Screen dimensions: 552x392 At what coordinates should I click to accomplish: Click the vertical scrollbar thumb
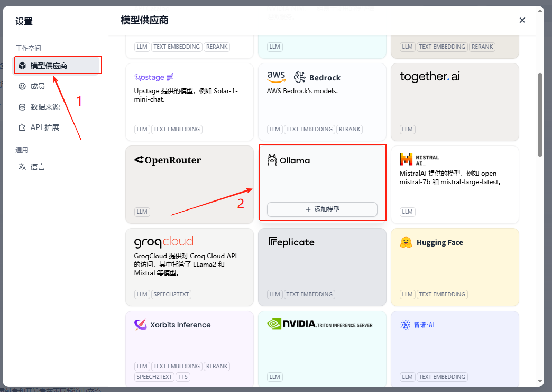click(x=540, y=114)
